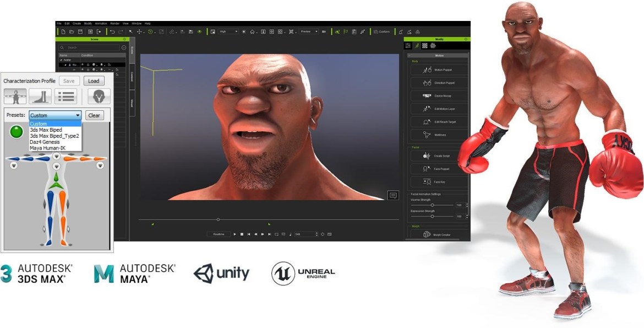Click the Home view icon in toolbar
644x328 pixels.
point(252,31)
